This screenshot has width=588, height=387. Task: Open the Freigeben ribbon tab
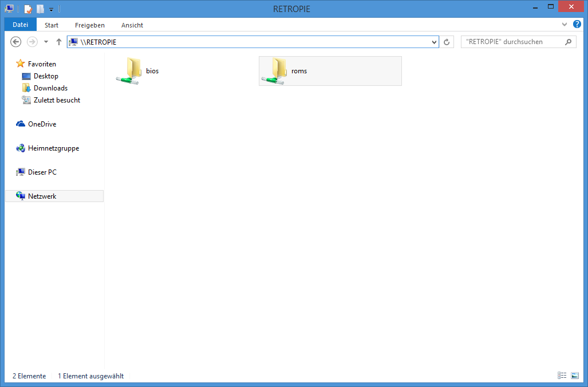[90, 25]
